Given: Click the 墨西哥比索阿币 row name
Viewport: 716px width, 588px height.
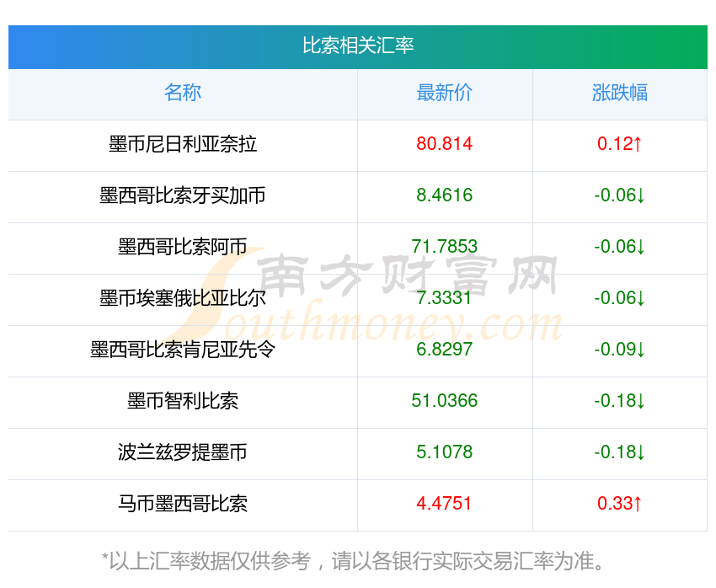Looking at the screenshot, I should coord(183,247).
